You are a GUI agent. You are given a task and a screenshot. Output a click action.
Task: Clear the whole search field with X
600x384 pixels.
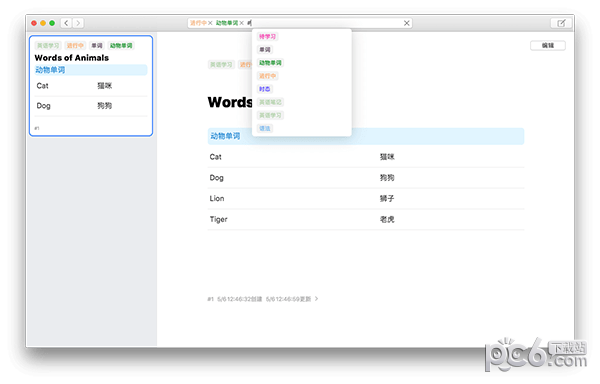pos(406,23)
